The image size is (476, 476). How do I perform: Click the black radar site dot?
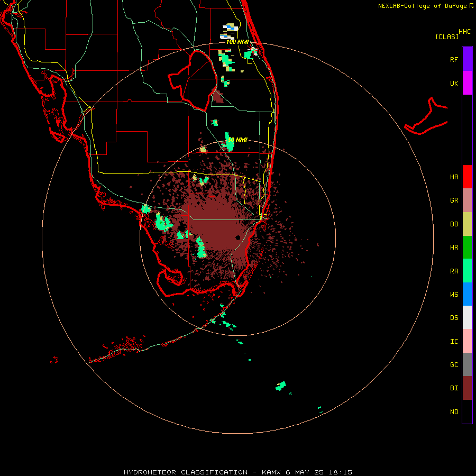pyautogui.click(x=238, y=237)
